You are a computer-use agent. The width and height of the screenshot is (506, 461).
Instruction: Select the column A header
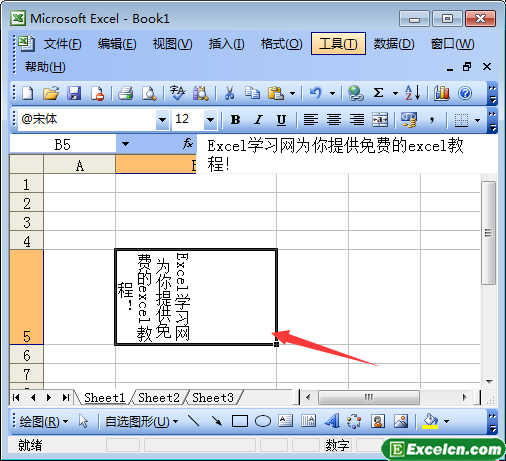(79, 165)
